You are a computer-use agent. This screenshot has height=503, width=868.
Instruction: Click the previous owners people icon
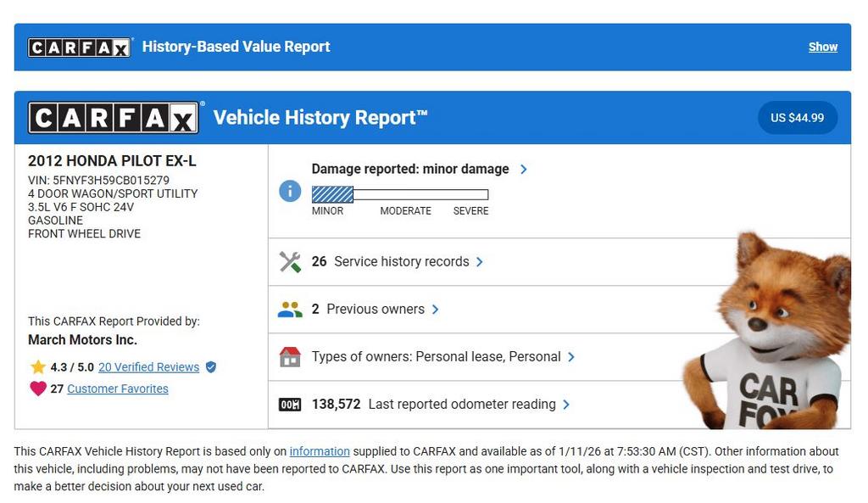[x=290, y=310]
